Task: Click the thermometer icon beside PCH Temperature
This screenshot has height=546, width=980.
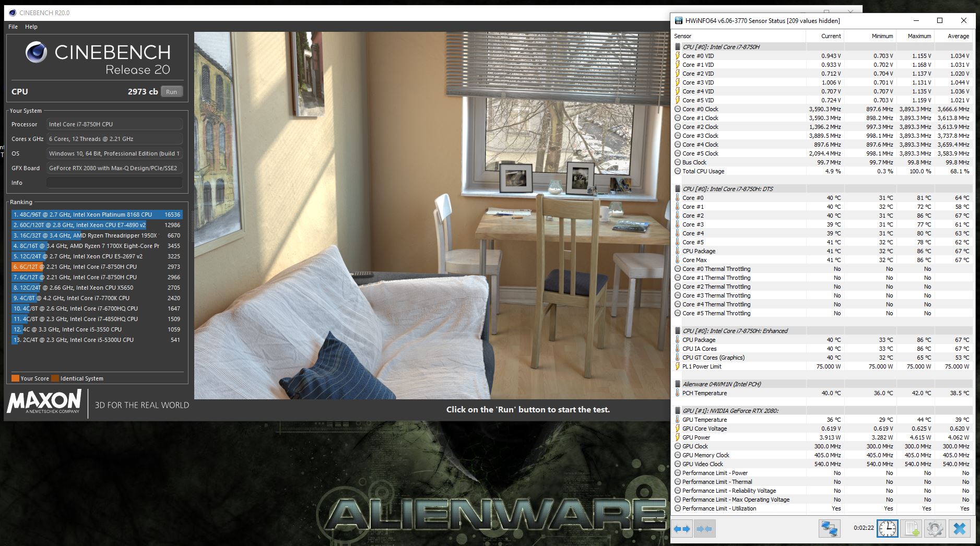Action: (678, 393)
